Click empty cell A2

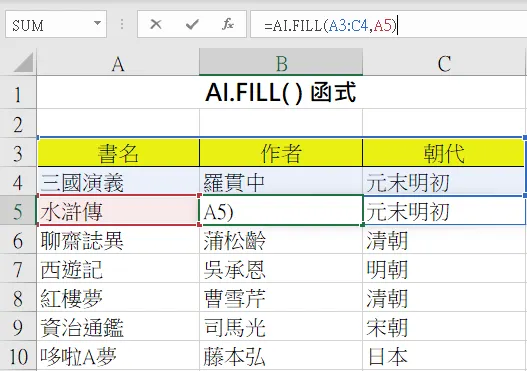click(x=118, y=123)
